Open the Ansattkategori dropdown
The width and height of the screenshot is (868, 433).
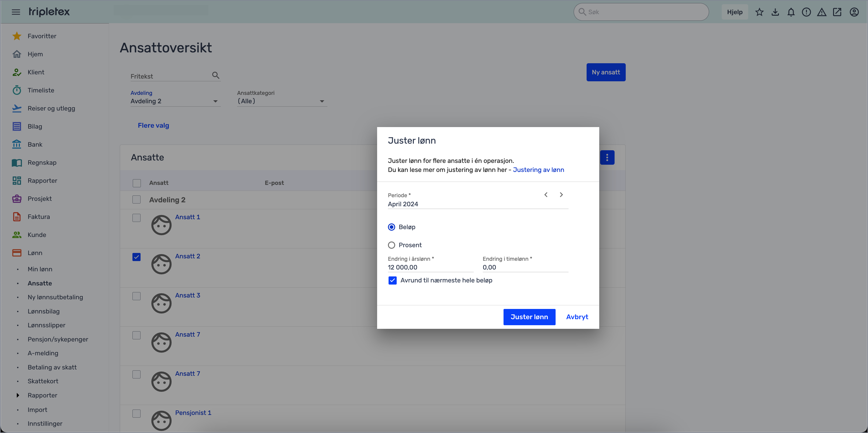pyautogui.click(x=281, y=101)
